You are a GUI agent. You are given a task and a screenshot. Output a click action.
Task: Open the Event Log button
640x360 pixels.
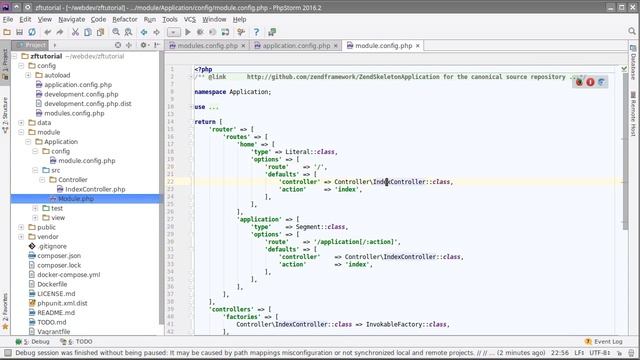[x=604, y=342]
